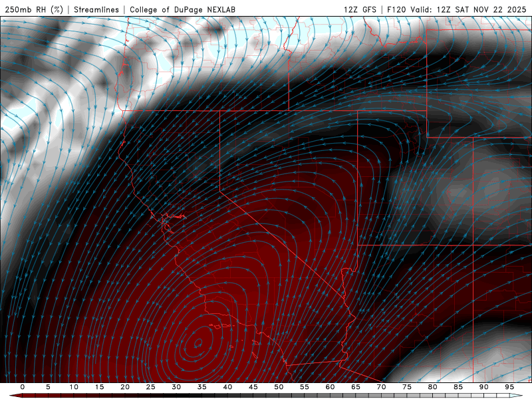Click the colorbar label "20"
This screenshot has width=532, height=399.
pos(125,387)
